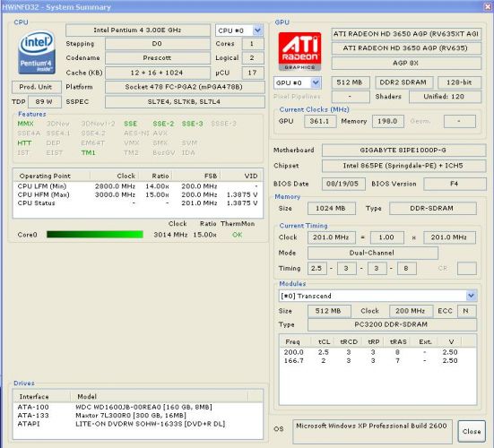
Task: Open the GPU #0 selector dropdown
Action: click(316, 82)
